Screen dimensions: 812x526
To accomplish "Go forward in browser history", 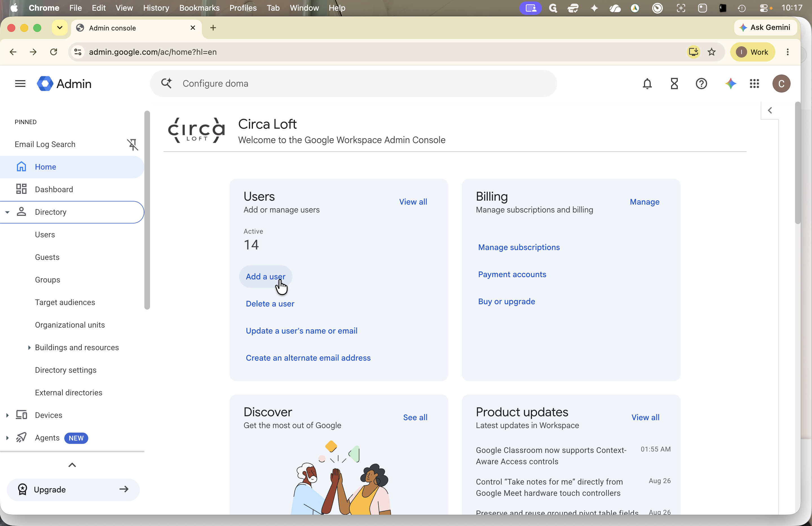I will coord(33,52).
